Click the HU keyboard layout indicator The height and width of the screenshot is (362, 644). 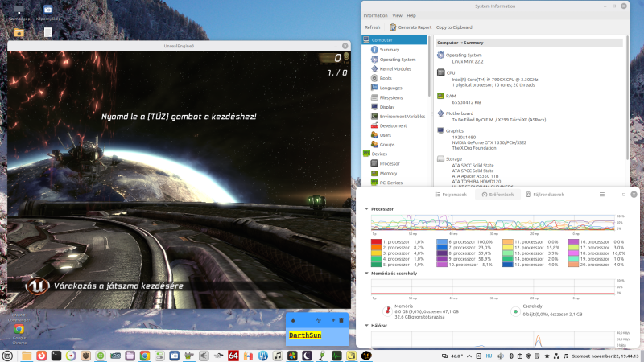click(x=489, y=356)
